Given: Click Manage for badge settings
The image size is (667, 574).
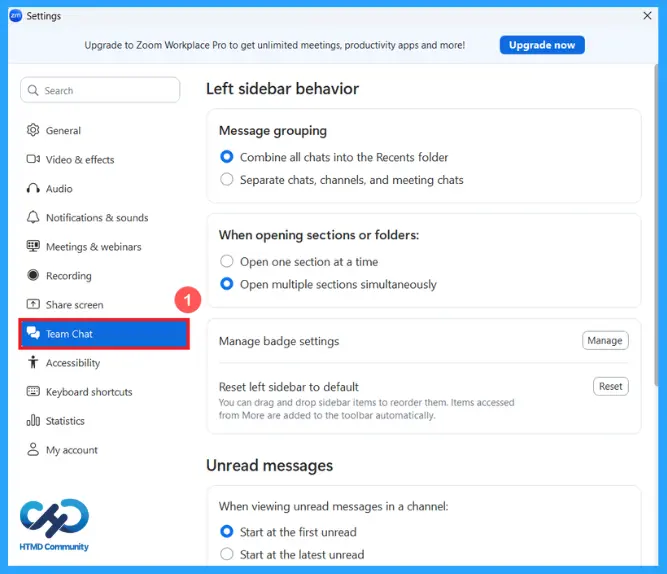Looking at the screenshot, I should click(x=605, y=340).
